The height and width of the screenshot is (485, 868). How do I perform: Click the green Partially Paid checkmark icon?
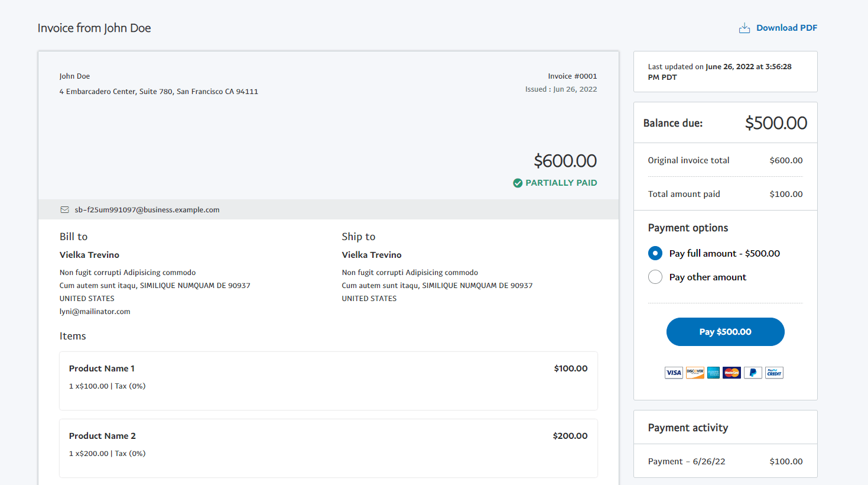[518, 183]
